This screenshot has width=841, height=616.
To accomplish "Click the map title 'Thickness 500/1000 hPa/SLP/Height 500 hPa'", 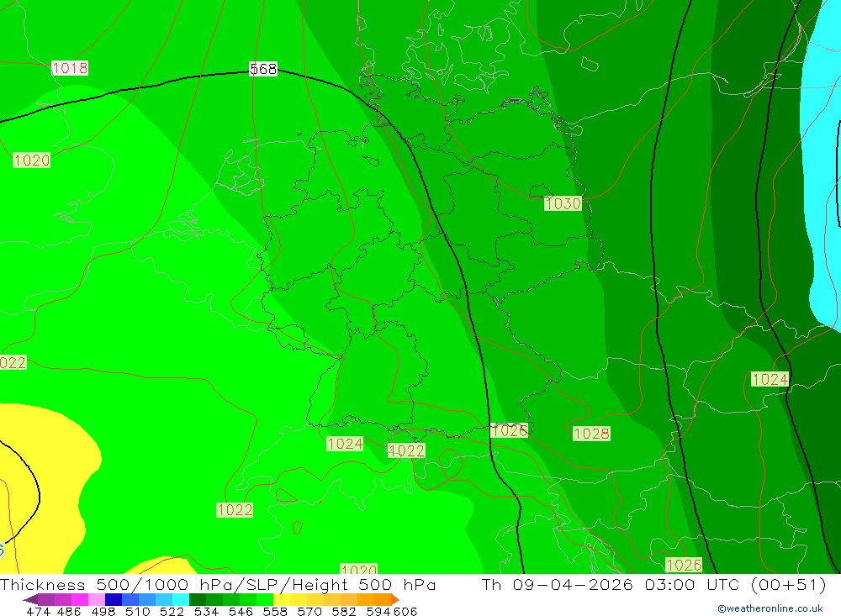I will (x=218, y=585).
